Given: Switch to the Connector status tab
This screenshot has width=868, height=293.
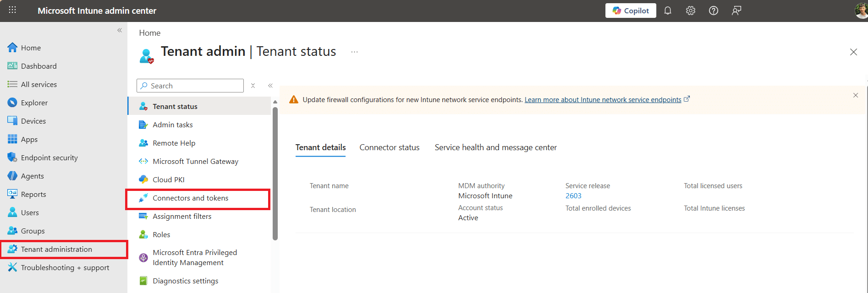Looking at the screenshot, I should [x=389, y=147].
